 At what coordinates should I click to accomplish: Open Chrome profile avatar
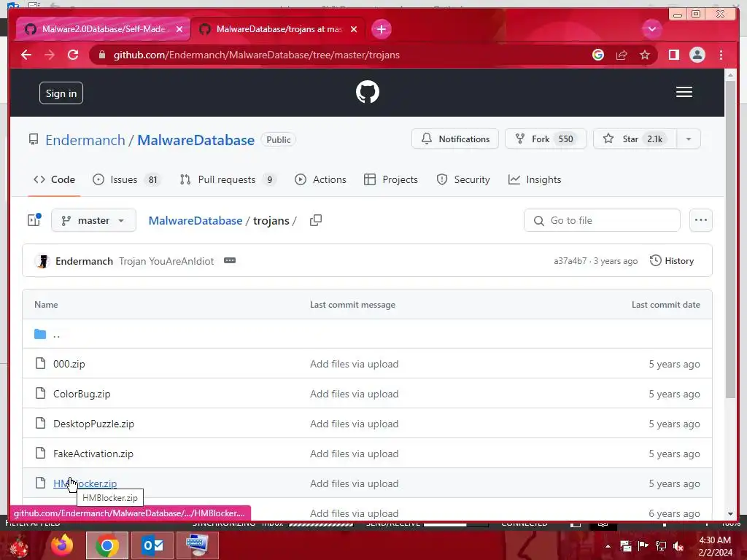pyautogui.click(x=697, y=55)
